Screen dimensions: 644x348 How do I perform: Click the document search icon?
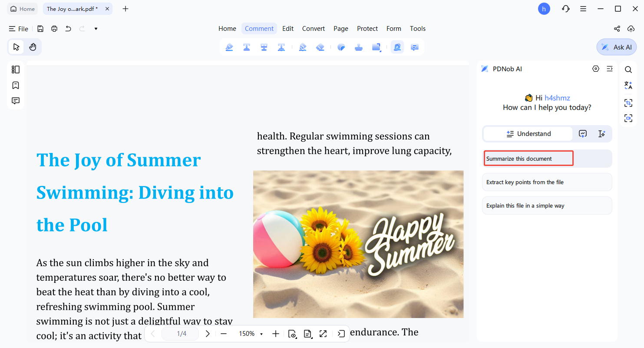tap(628, 69)
